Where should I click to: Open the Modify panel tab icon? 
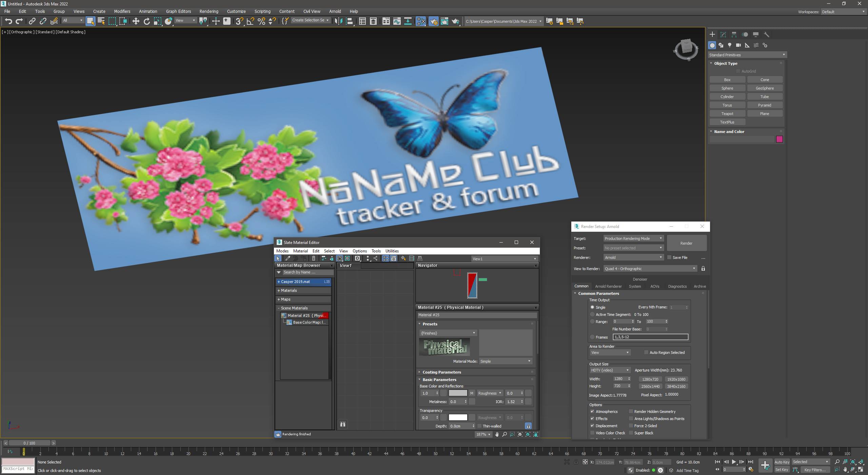(723, 34)
